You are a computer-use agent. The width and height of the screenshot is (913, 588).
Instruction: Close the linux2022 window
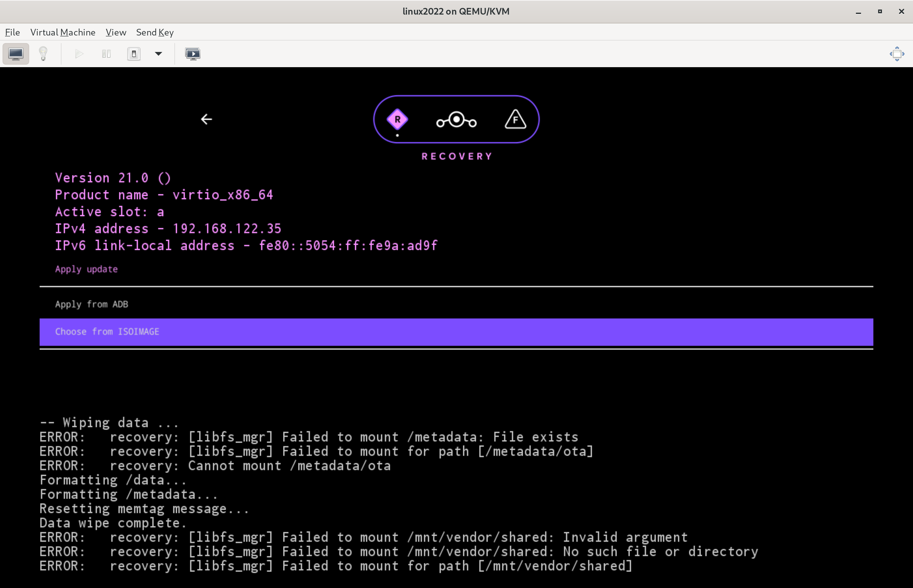pos(902,11)
